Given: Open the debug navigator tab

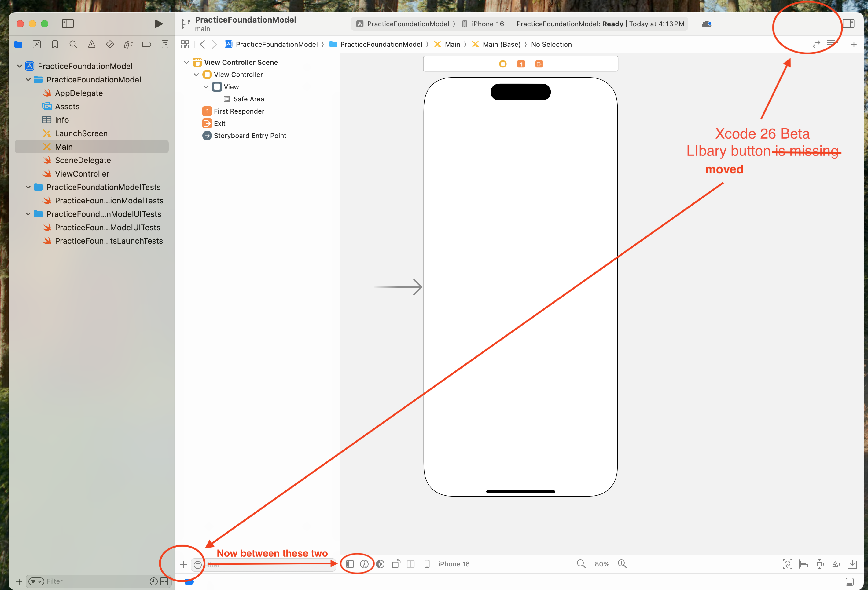Looking at the screenshot, I should [128, 44].
